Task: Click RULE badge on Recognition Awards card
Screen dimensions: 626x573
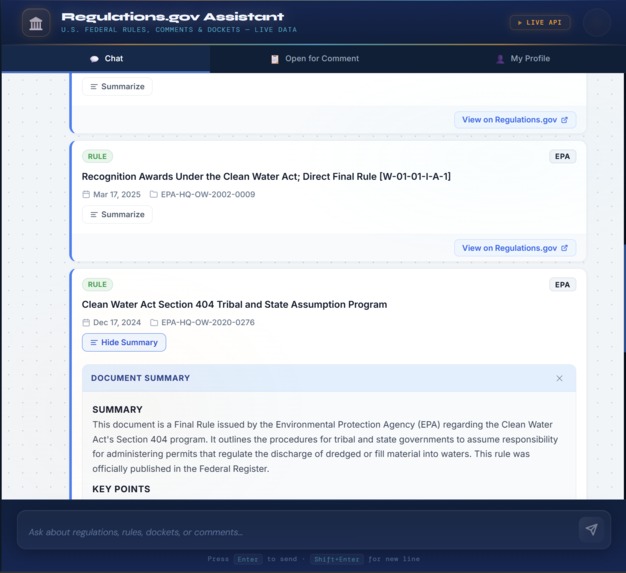Action: (97, 157)
